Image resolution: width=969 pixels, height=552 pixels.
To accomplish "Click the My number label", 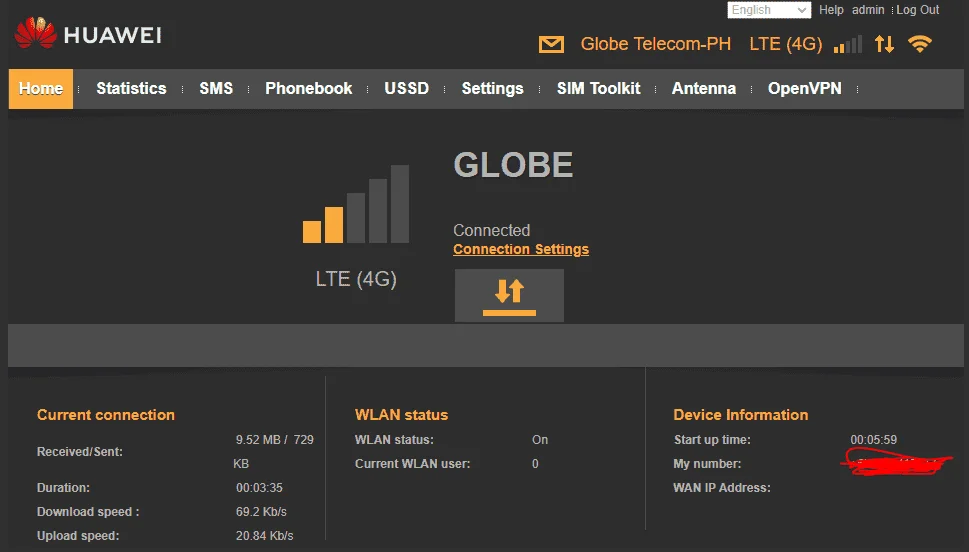I will click(x=707, y=464).
